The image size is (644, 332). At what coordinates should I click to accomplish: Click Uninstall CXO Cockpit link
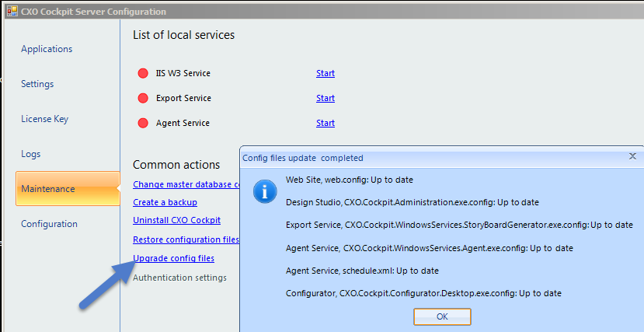click(176, 220)
